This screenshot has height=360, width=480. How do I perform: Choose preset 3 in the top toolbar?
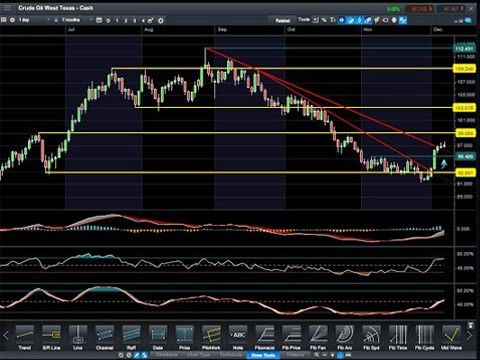pyautogui.click(x=134, y=21)
